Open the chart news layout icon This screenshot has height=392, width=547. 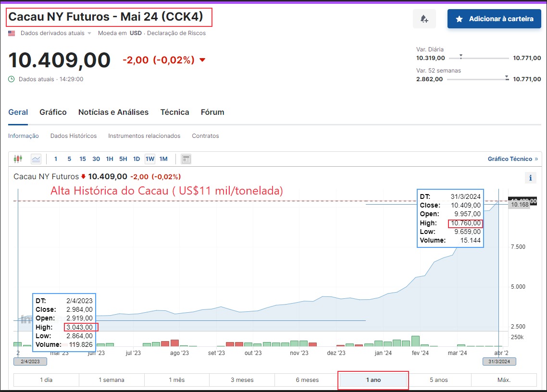click(x=186, y=159)
